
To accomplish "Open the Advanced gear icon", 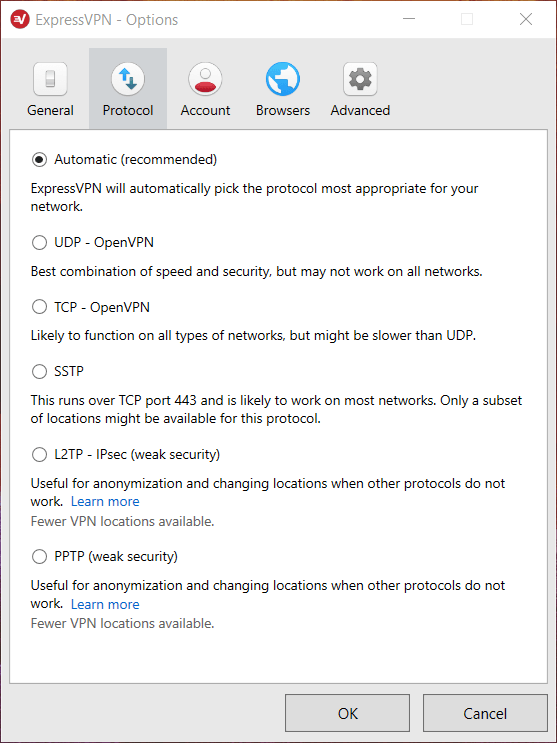I will pos(360,79).
